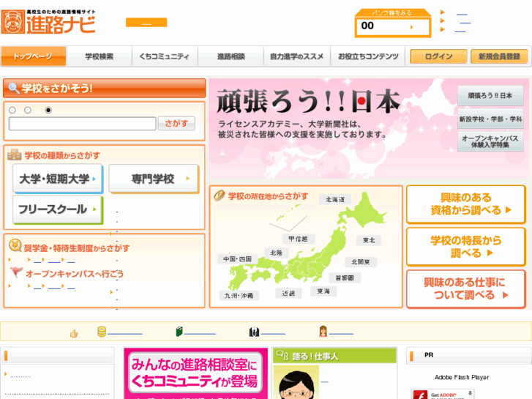This screenshot has height=399, width=532.
Task: Click the 頑張ろう!!日本 main banner
Action: tap(369, 128)
